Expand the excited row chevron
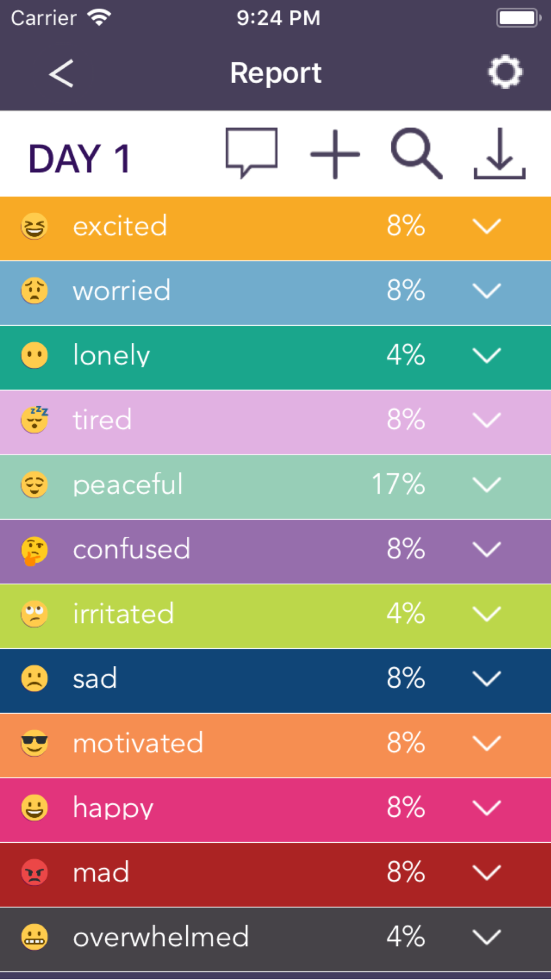 pyautogui.click(x=487, y=227)
